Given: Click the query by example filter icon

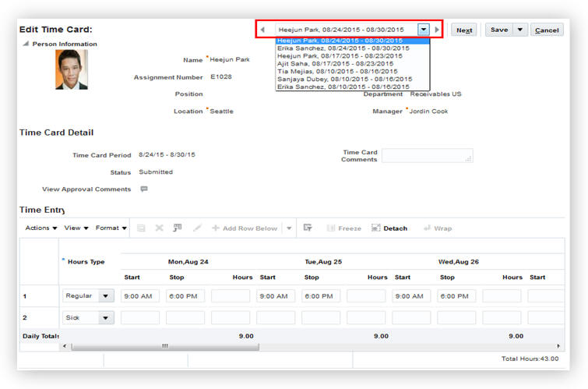Looking at the screenshot, I should 308,228.
